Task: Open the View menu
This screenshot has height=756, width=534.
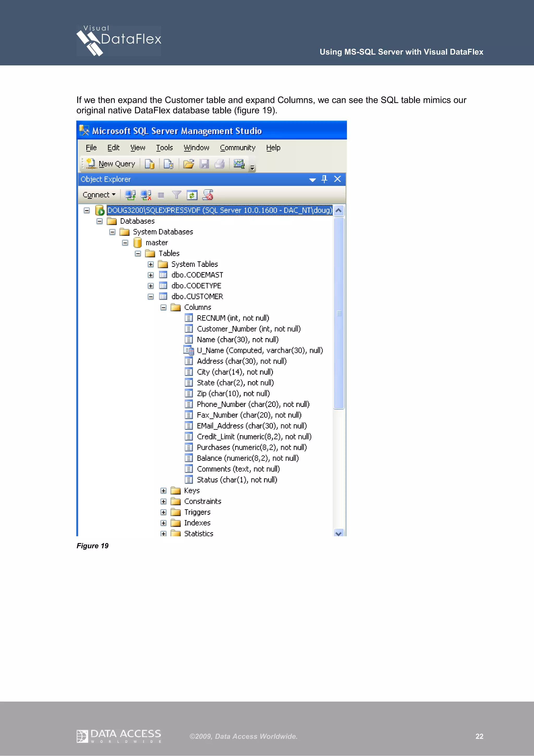Action: point(137,148)
